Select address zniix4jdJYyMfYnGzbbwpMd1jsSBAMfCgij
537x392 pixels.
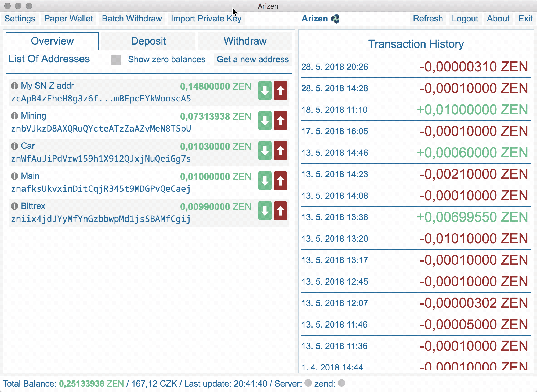click(101, 219)
